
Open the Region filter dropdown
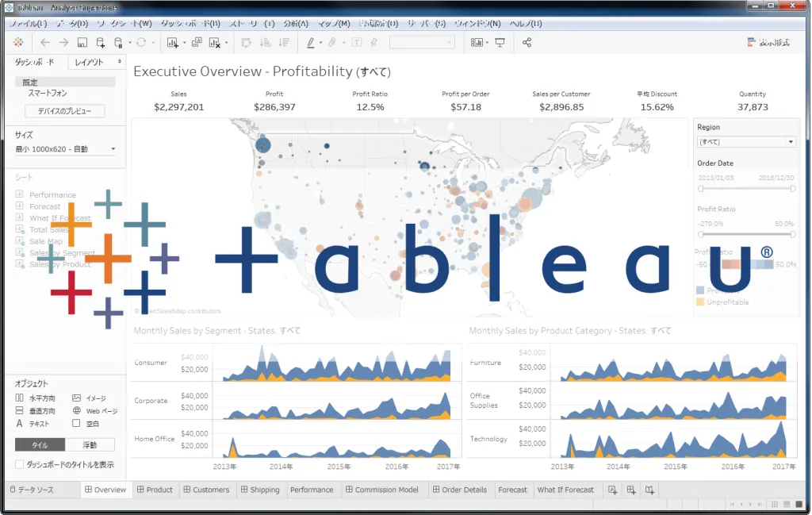tap(745, 142)
